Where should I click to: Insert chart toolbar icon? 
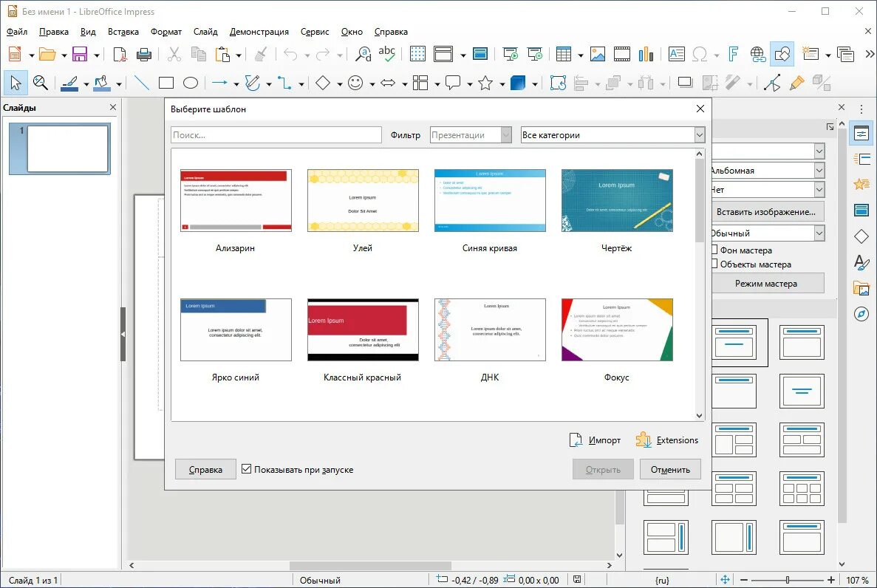pyautogui.click(x=646, y=54)
